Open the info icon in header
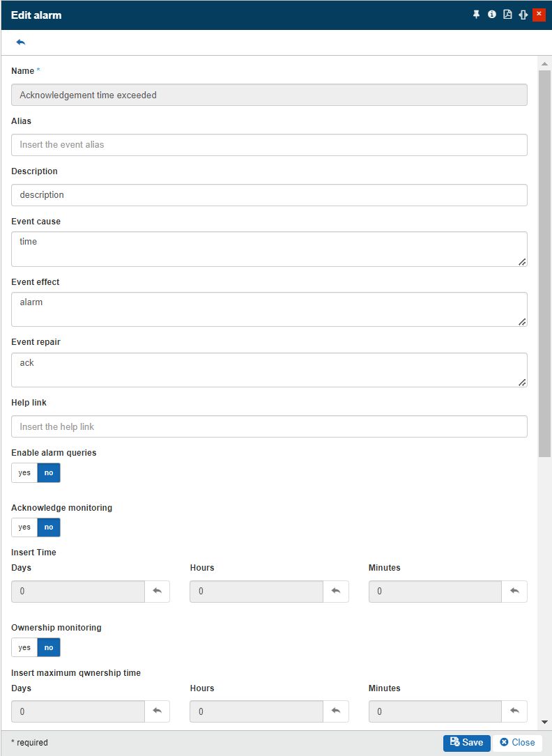This screenshot has width=552, height=756. [492, 15]
